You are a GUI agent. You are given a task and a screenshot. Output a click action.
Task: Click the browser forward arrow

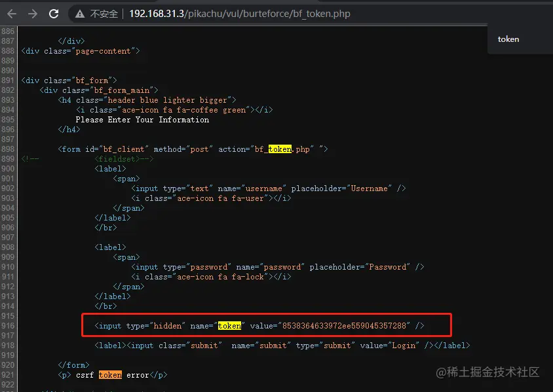click(33, 14)
